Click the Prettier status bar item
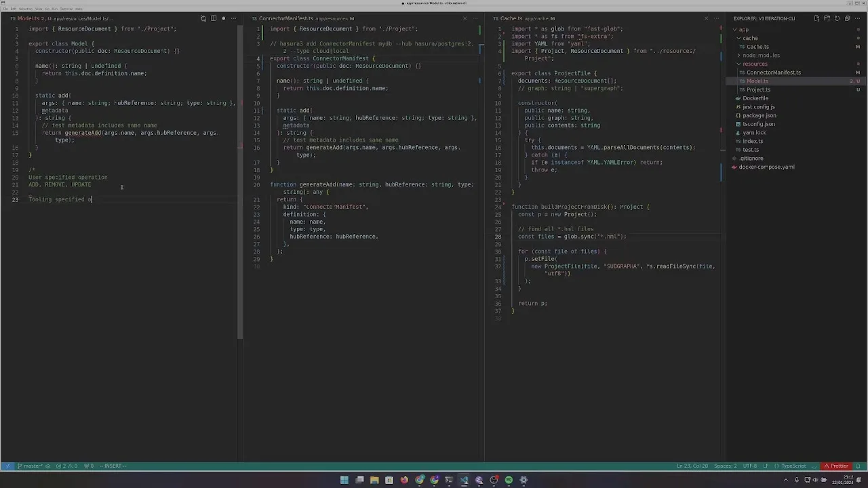The height and width of the screenshot is (488, 868). pyautogui.click(x=836, y=466)
